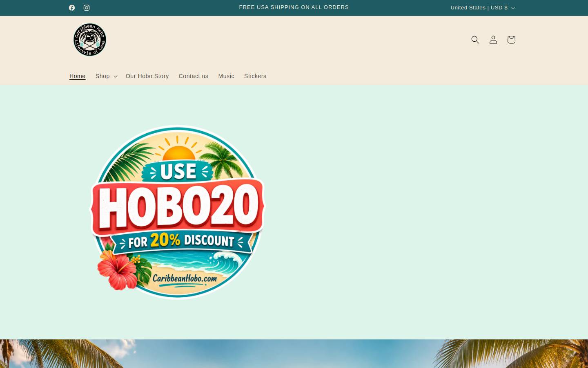Open the Contact us page
The width and height of the screenshot is (588, 368).
(194, 76)
